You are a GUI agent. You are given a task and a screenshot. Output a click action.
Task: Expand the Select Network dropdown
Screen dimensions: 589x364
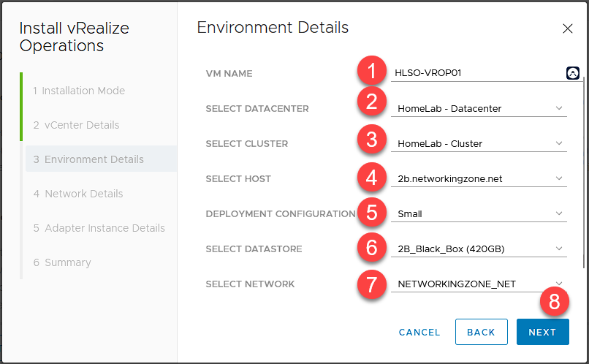(x=479, y=284)
